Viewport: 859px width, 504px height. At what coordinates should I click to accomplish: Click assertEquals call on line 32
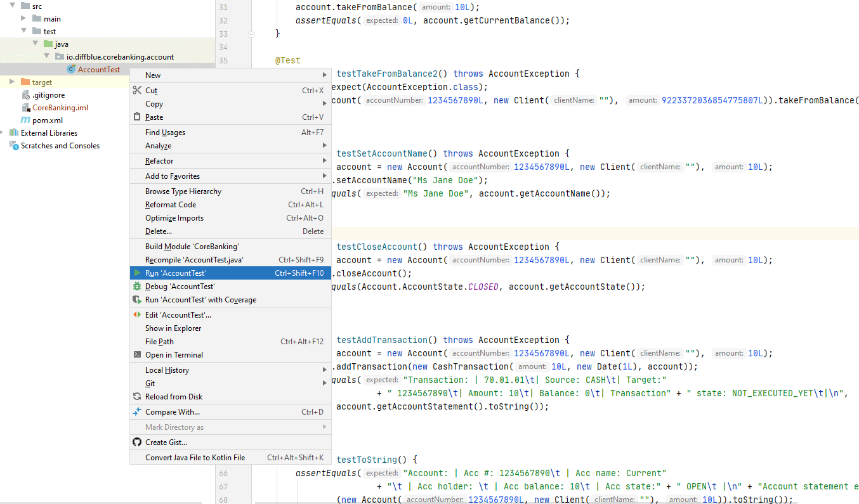point(325,20)
